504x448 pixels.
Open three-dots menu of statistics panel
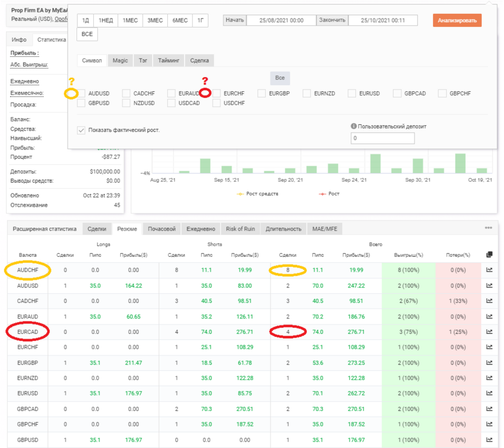point(488,228)
